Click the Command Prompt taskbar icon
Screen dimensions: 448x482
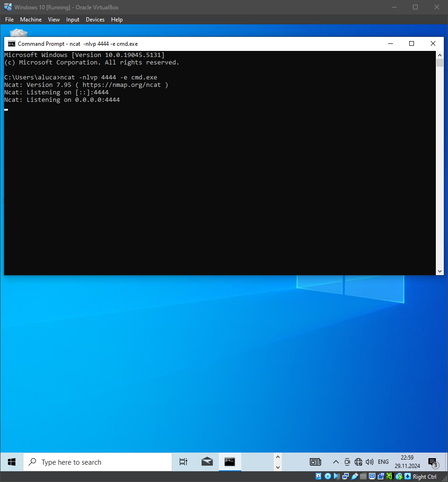click(230, 462)
